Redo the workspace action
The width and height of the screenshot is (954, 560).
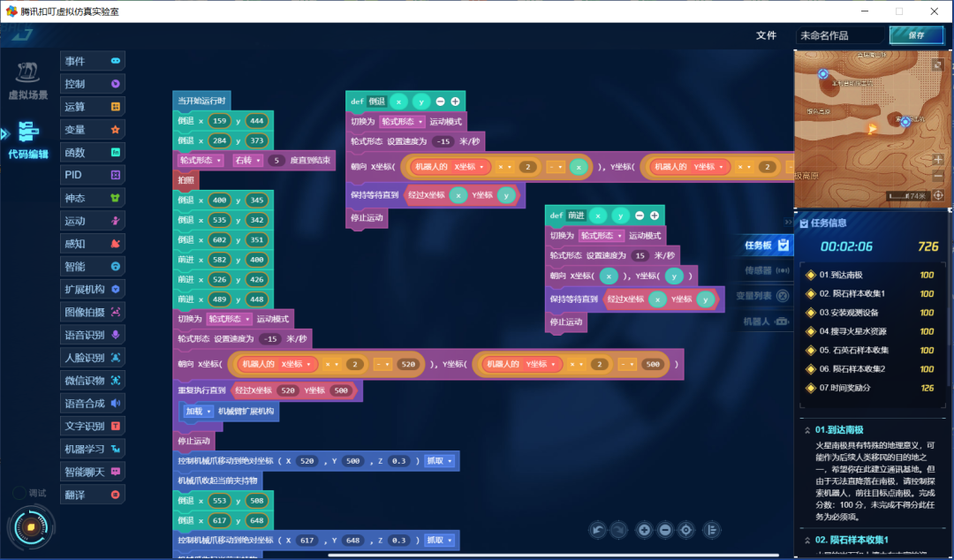pos(618,530)
